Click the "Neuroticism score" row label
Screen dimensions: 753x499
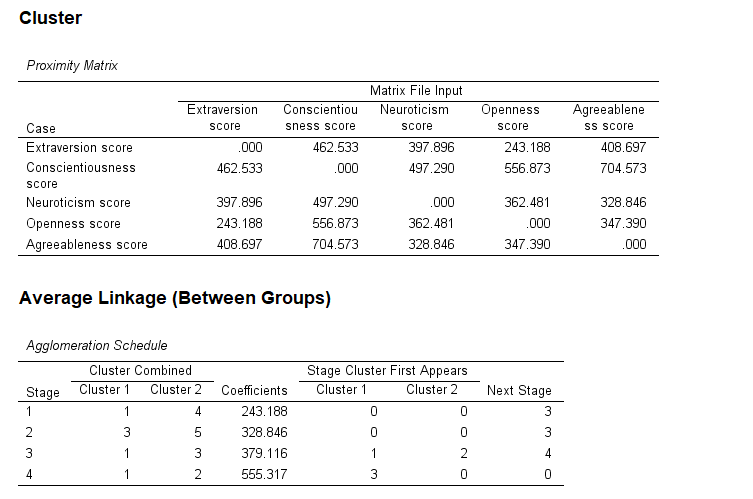79,203
